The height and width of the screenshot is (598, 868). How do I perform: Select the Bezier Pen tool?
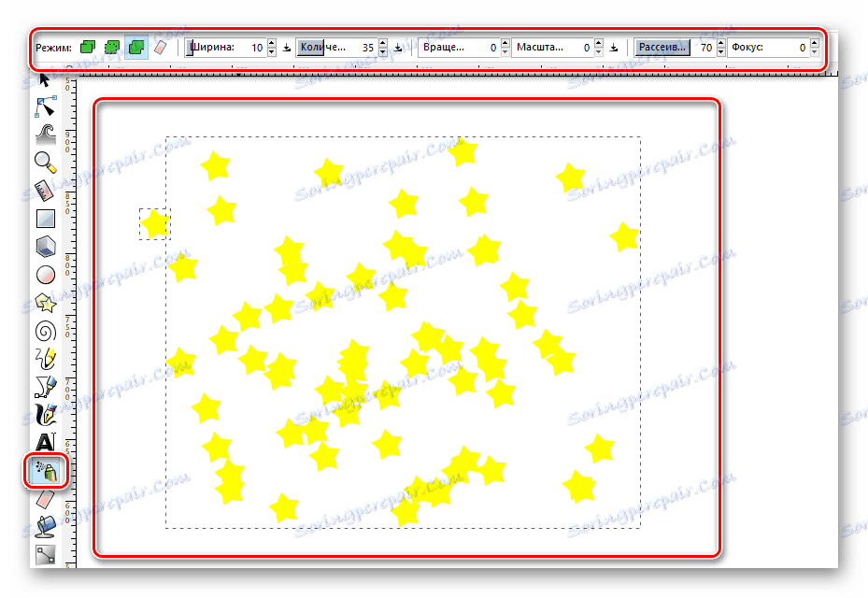tap(46, 387)
